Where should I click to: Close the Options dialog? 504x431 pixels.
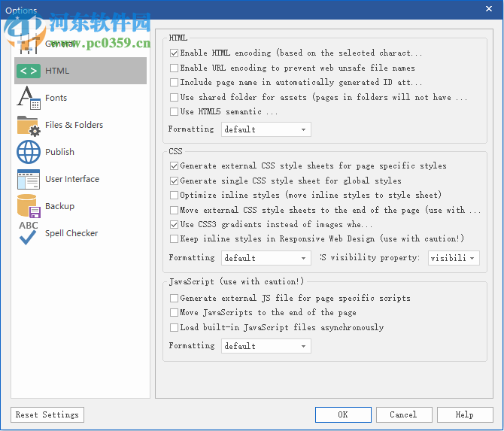pos(488,9)
